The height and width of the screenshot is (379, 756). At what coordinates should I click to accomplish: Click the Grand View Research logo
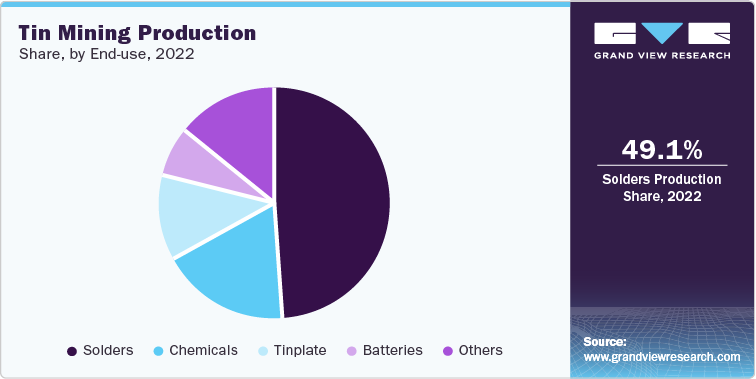click(662, 41)
